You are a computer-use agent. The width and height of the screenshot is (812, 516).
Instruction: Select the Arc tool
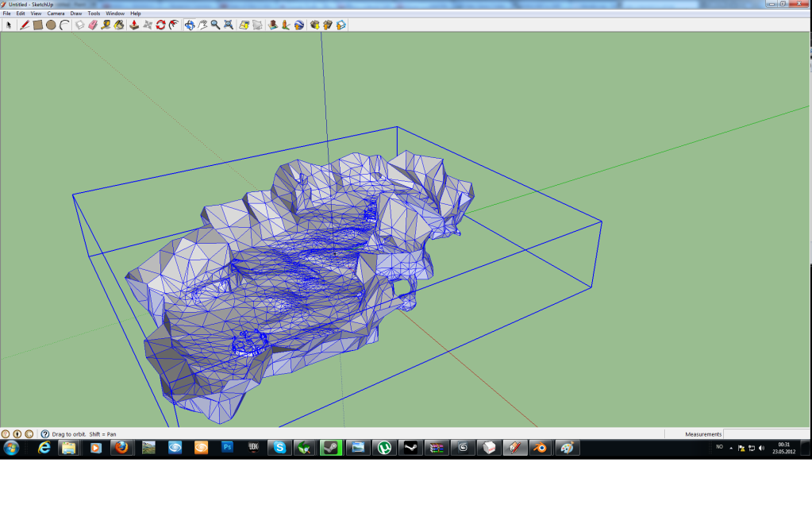pyautogui.click(x=64, y=25)
